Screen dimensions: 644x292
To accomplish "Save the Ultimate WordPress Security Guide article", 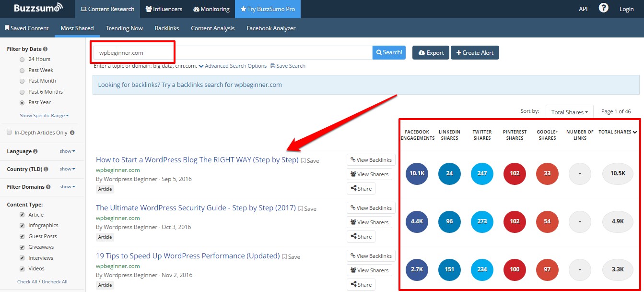I will coord(307,209).
